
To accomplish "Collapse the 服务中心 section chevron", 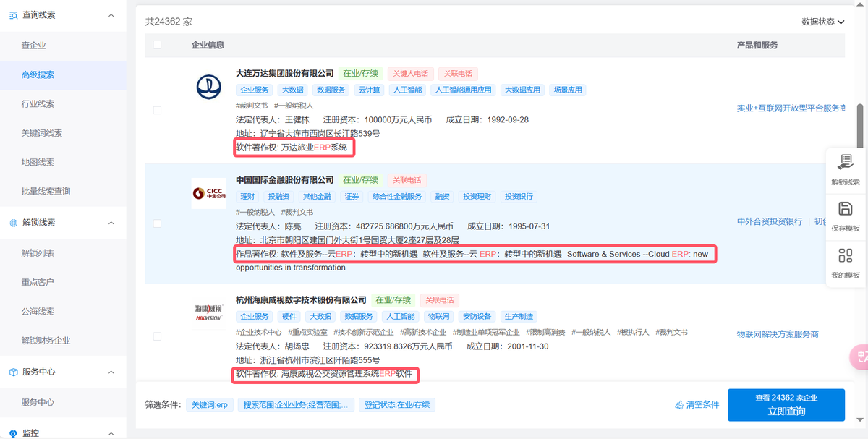I will (111, 372).
